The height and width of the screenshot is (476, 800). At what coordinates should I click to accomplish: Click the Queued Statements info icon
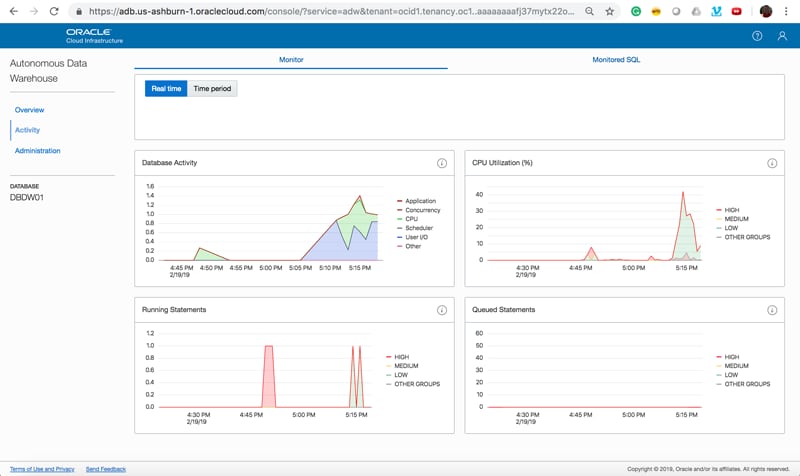pos(772,310)
